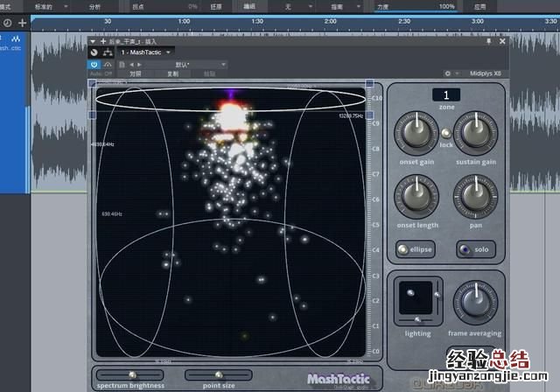Click the sidechain gauge icon beside power
This screenshot has height=392, width=560.
coord(108,65)
